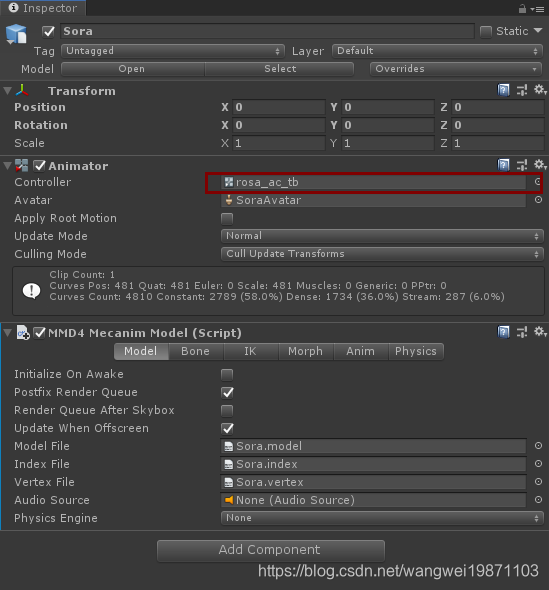The width and height of the screenshot is (549, 590).
Task: Click object picker for Model File
Action: 538,446
